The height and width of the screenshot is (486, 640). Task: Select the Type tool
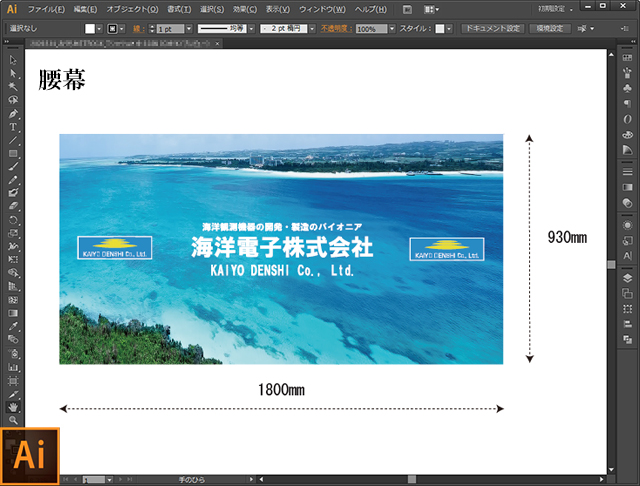(x=13, y=127)
